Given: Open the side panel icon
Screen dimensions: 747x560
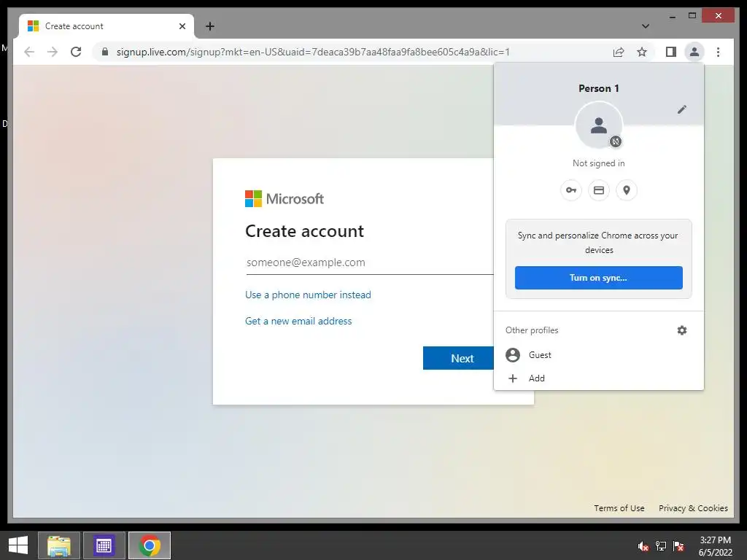Looking at the screenshot, I should coord(671,52).
